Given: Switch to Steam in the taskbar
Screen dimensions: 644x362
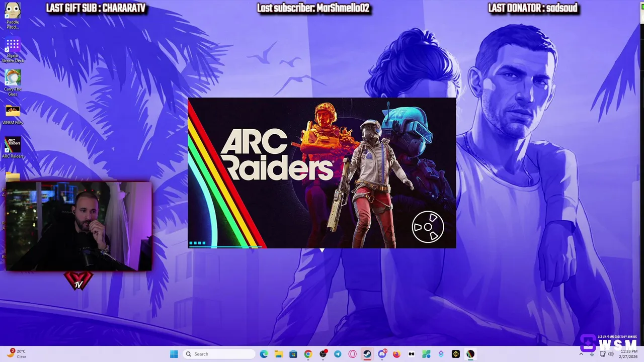Looking at the screenshot, I should [367, 354].
